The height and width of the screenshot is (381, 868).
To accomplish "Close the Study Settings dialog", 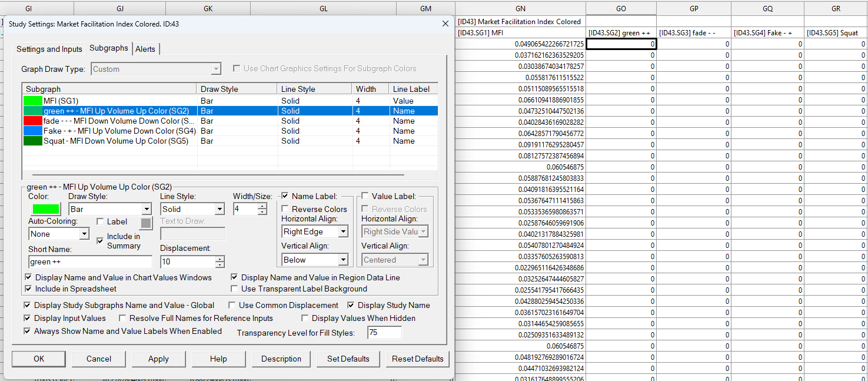I will [x=445, y=24].
